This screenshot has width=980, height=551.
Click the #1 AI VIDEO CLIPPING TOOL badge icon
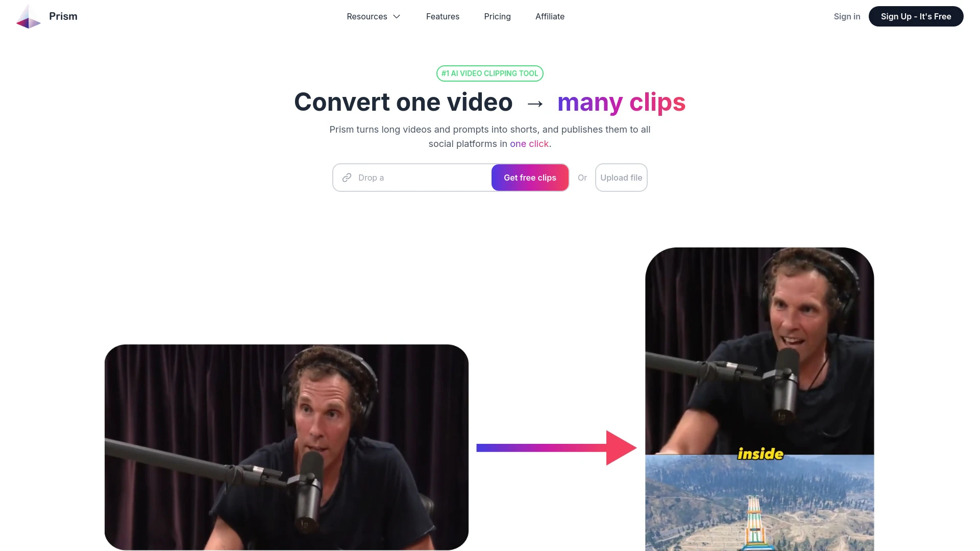tap(490, 73)
